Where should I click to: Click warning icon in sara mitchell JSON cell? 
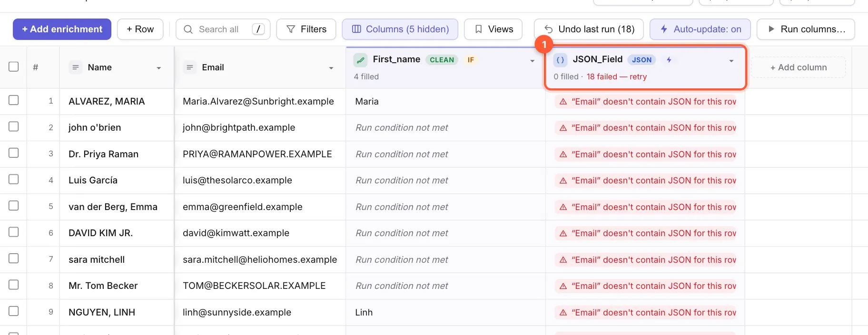click(563, 260)
